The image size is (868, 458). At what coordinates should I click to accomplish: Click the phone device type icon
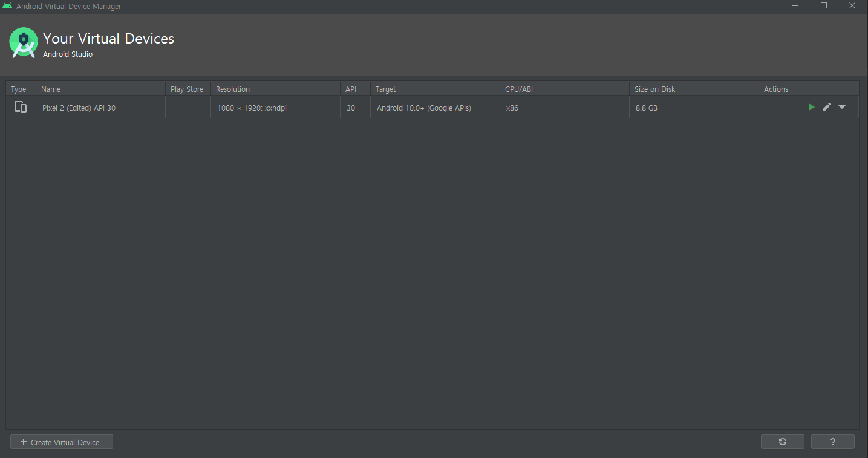click(21, 108)
